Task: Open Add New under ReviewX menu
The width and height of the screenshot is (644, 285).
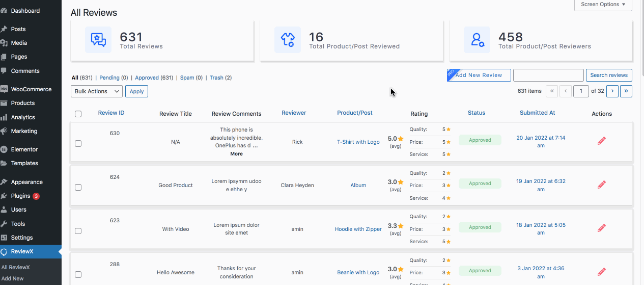Action: [x=13, y=278]
